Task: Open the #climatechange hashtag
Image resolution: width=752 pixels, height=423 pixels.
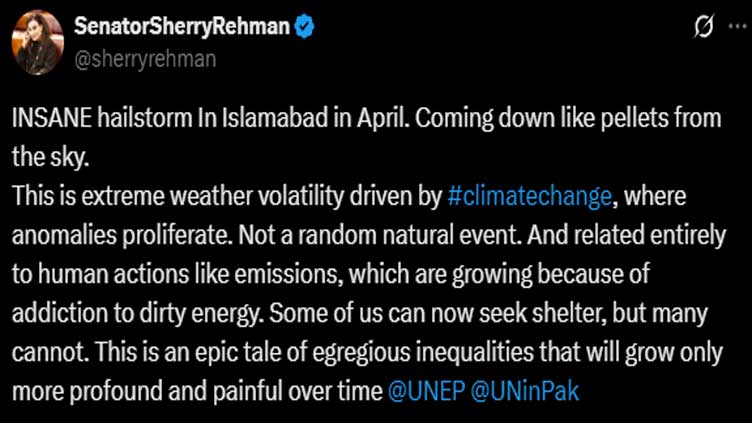Action: (x=529, y=197)
